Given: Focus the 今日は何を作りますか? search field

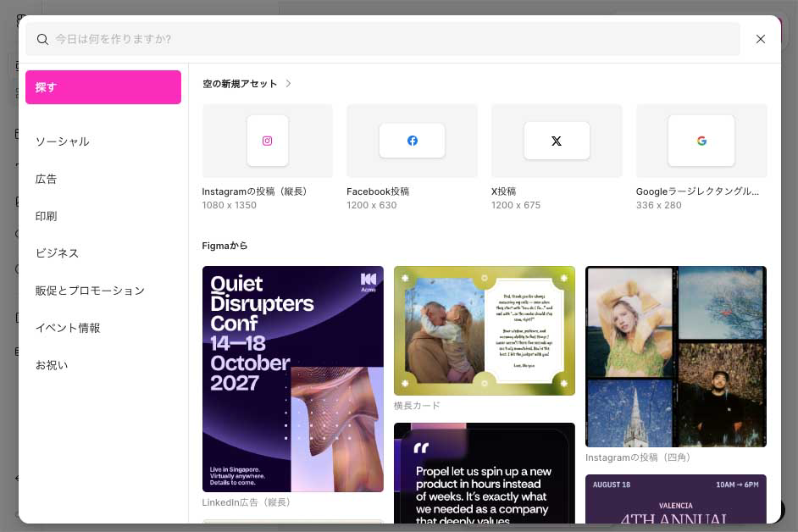Looking at the screenshot, I should (390, 39).
